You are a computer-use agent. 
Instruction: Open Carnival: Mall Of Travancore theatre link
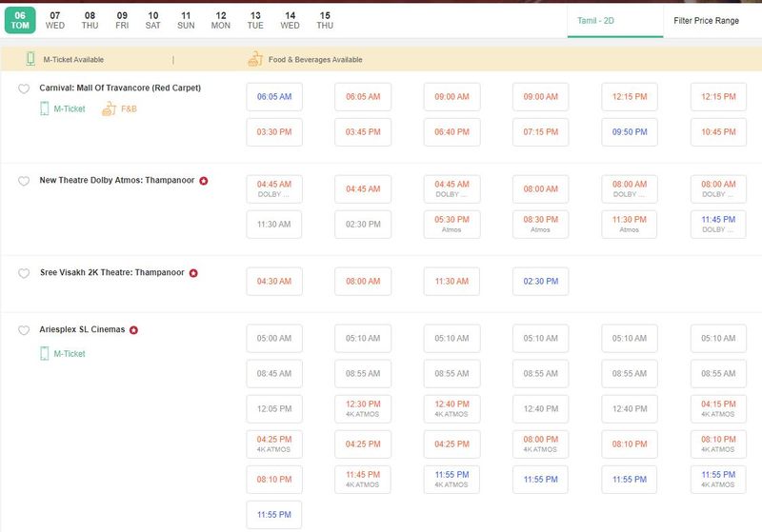click(120, 89)
